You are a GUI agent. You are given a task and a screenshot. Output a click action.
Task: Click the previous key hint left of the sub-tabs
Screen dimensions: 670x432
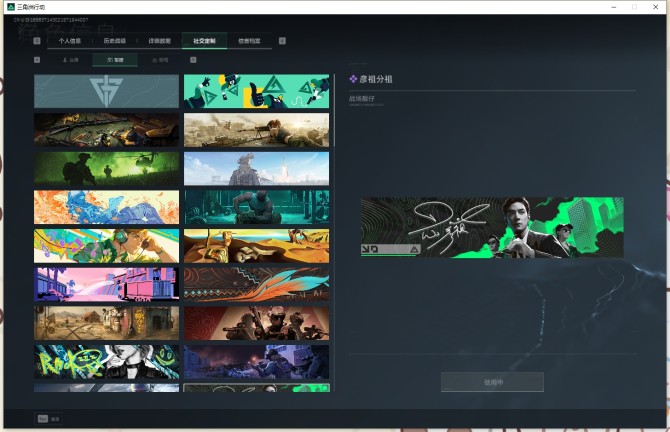click(x=37, y=60)
